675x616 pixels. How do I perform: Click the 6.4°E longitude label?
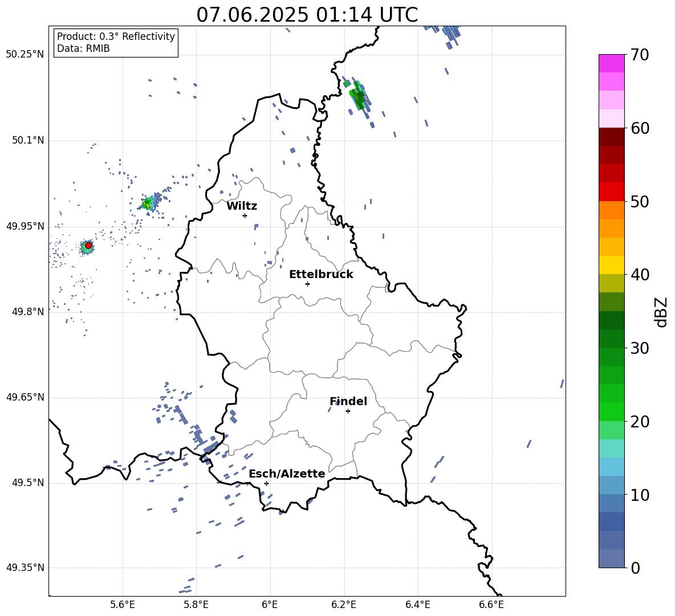417,605
